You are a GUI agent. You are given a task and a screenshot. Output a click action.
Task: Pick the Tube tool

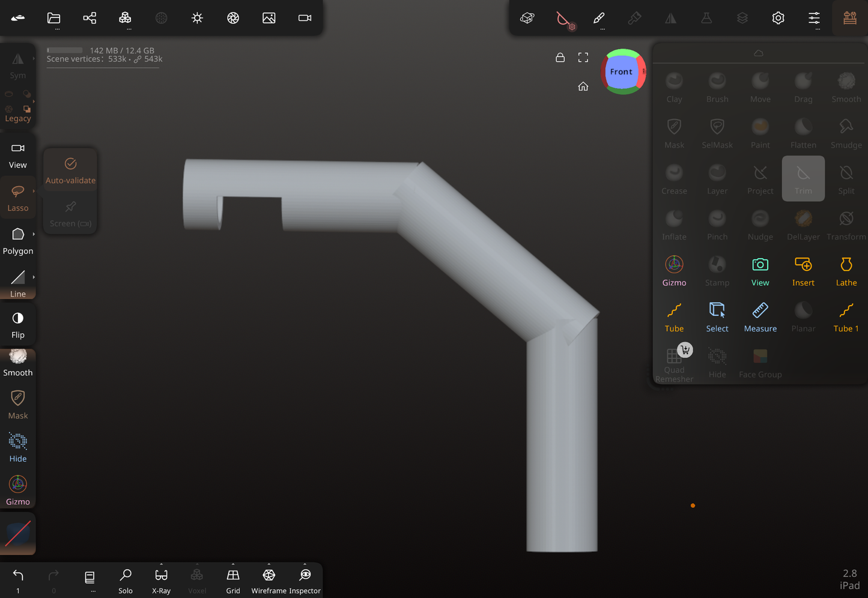click(x=674, y=316)
